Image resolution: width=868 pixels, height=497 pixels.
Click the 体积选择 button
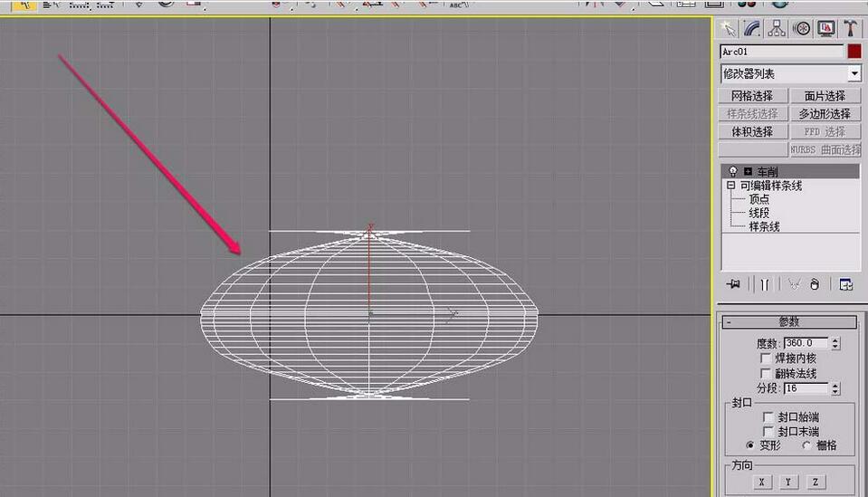[752, 131]
